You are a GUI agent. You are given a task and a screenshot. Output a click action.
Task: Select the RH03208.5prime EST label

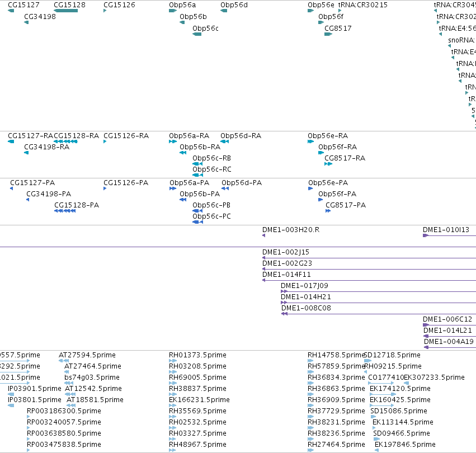197,366
